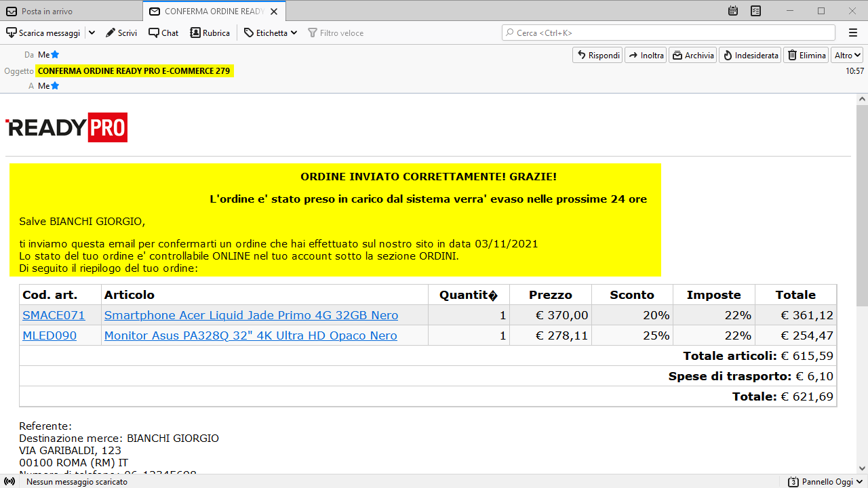Click the Spese di trasporto € 6,10 row
The height and width of the screenshot is (488, 868).
tap(428, 376)
